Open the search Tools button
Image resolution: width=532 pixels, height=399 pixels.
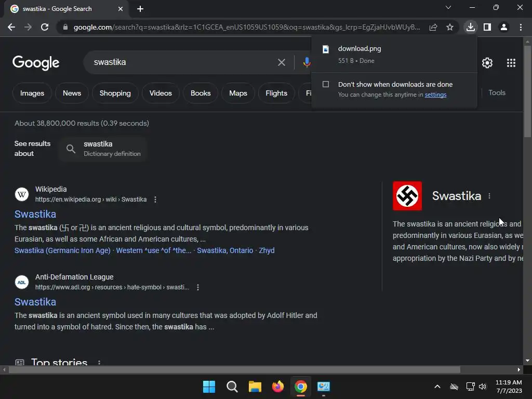[x=497, y=92]
